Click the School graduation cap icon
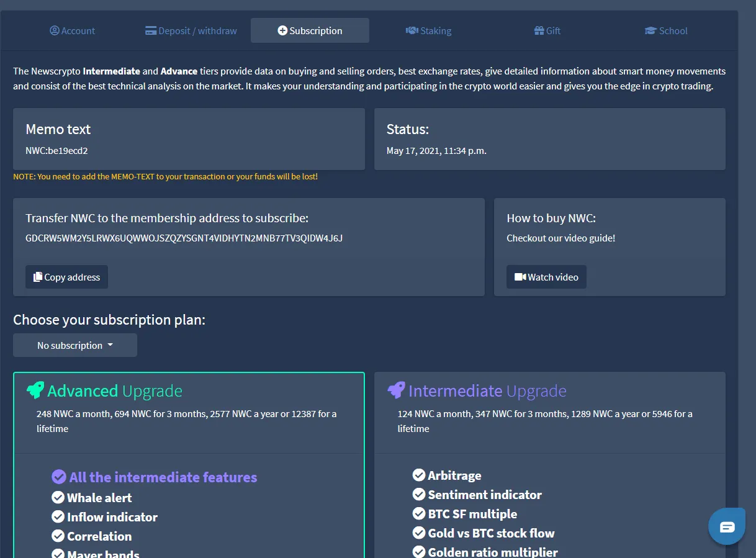Viewport: 756px width, 558px height. pos(650,30)
